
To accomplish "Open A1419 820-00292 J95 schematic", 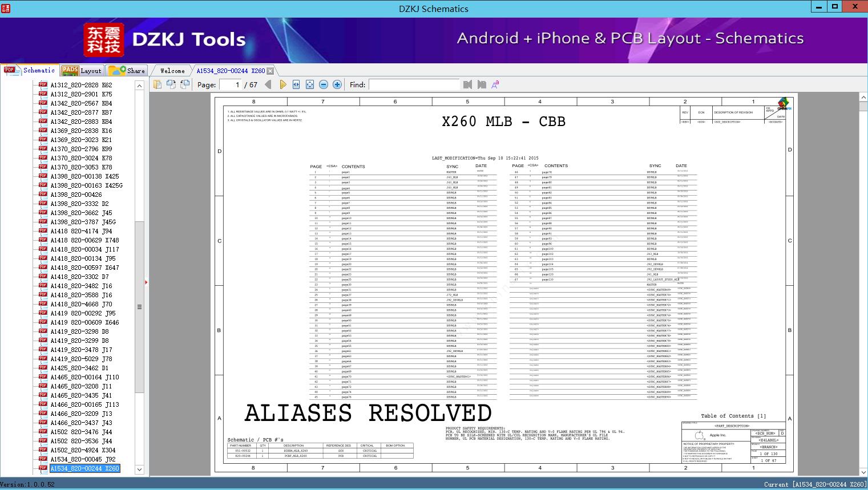I will (83, 313).
